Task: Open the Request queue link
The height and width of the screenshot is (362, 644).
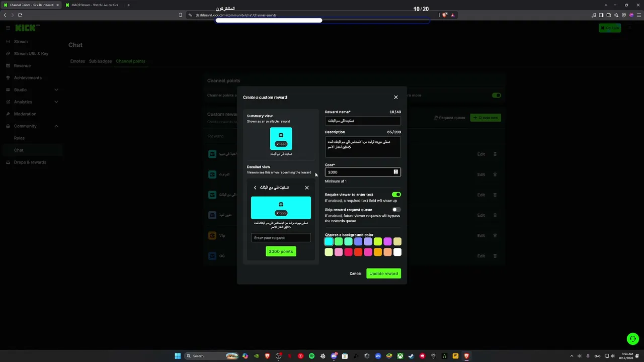Action: pyautogui.click(x=450, y=118)
